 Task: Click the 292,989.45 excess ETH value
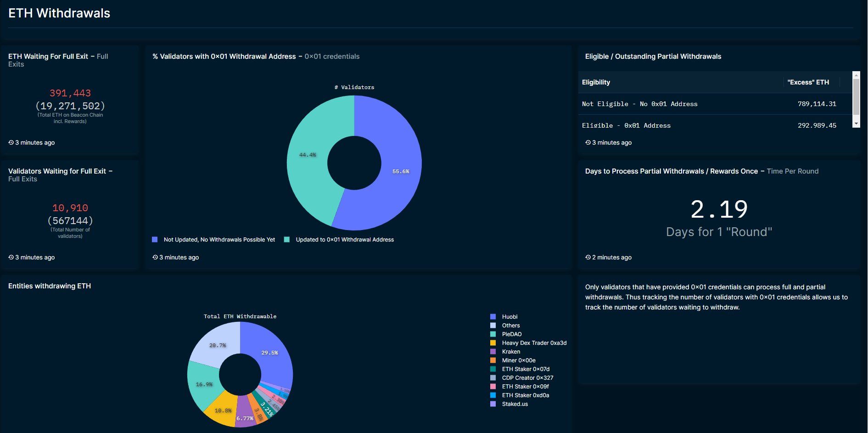(817, 125)
